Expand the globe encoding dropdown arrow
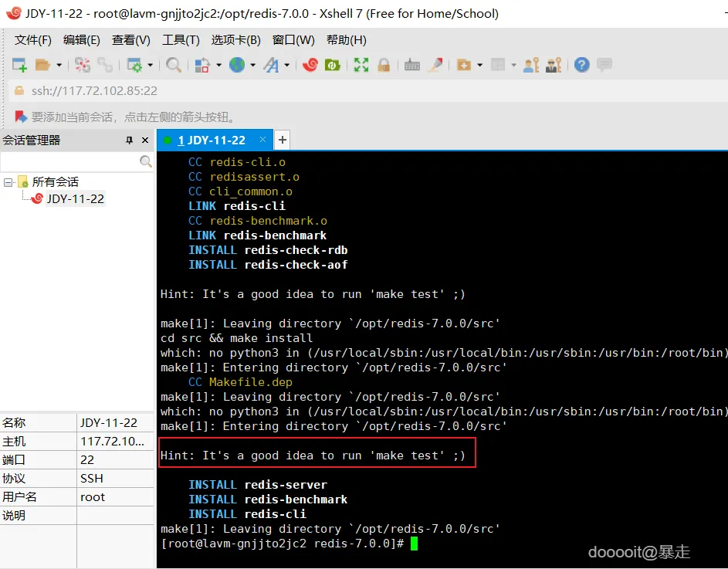The width and height of the screenshot is (728, 569). click(x=253, y=65)
